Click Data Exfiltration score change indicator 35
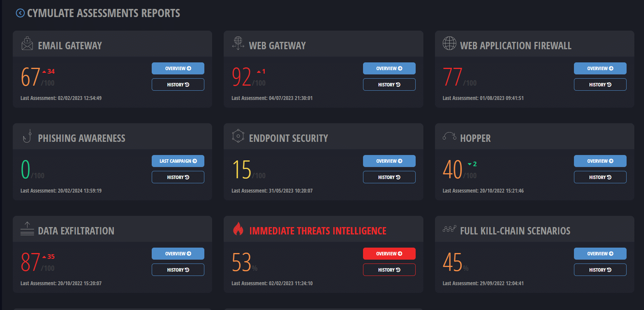 pos(48,257)
